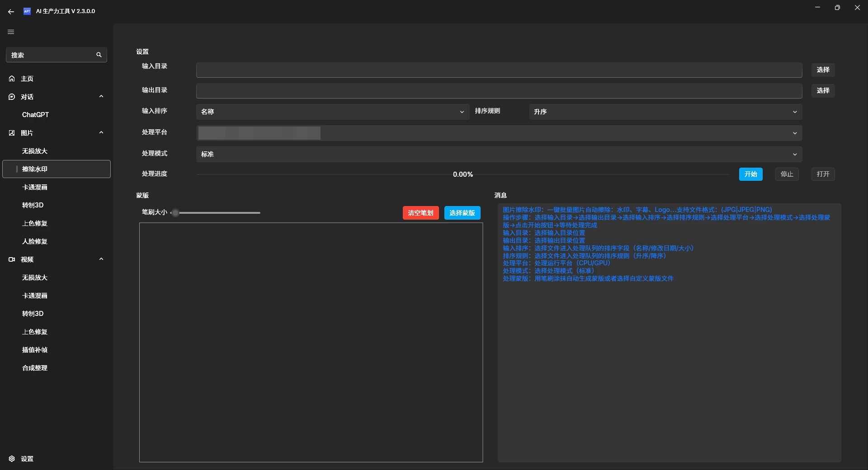Click the 视频 video camera icon
This screenshot has height=470, width=868.
[x=12, y=259]
